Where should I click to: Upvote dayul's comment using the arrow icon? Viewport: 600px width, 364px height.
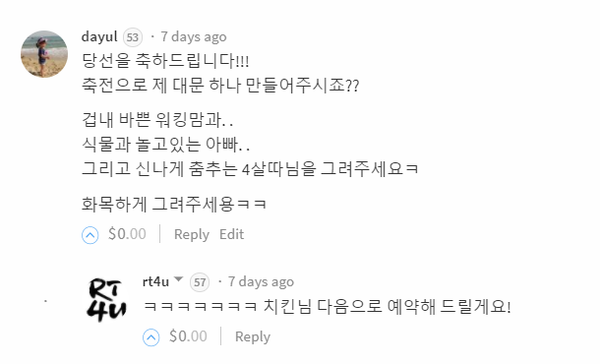tap(90, 234)
